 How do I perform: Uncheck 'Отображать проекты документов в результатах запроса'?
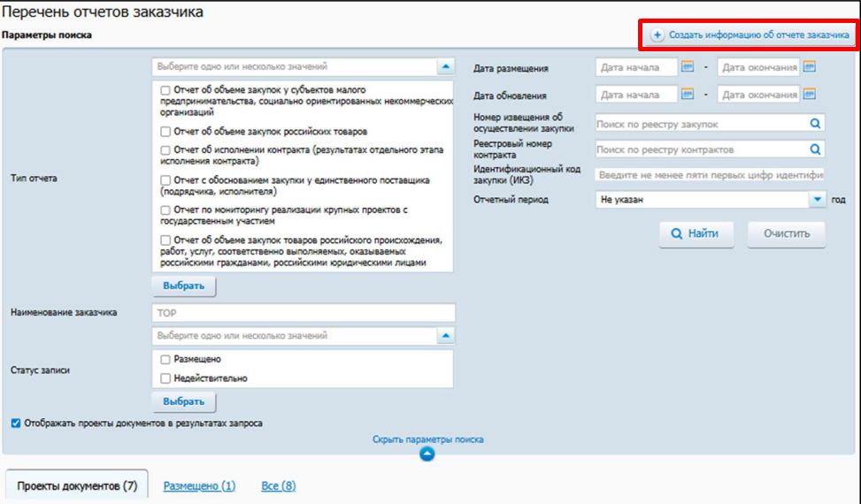coord(16,424)
